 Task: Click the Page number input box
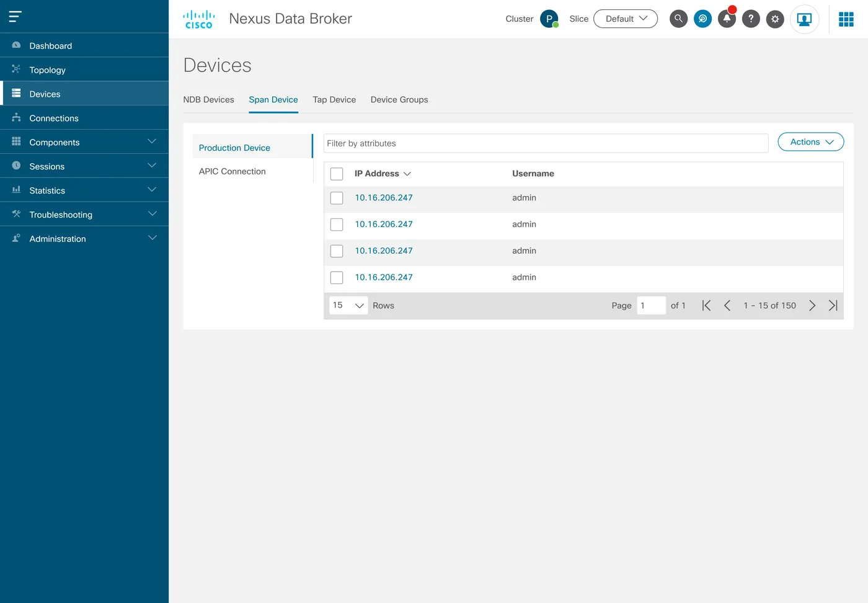coord(651,305)
